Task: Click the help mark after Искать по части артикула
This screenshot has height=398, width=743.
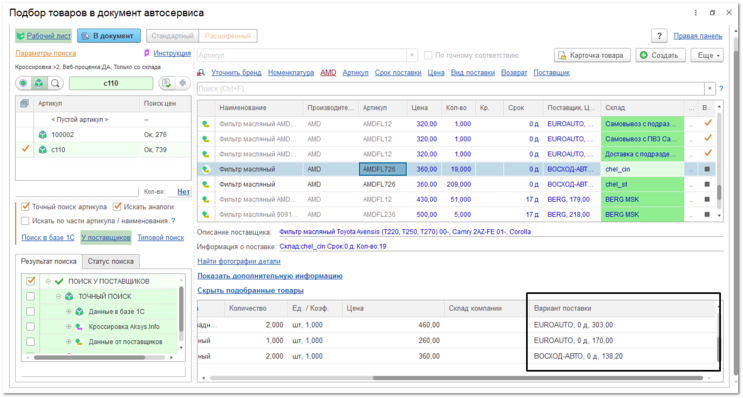Action: tap(173, 221)
